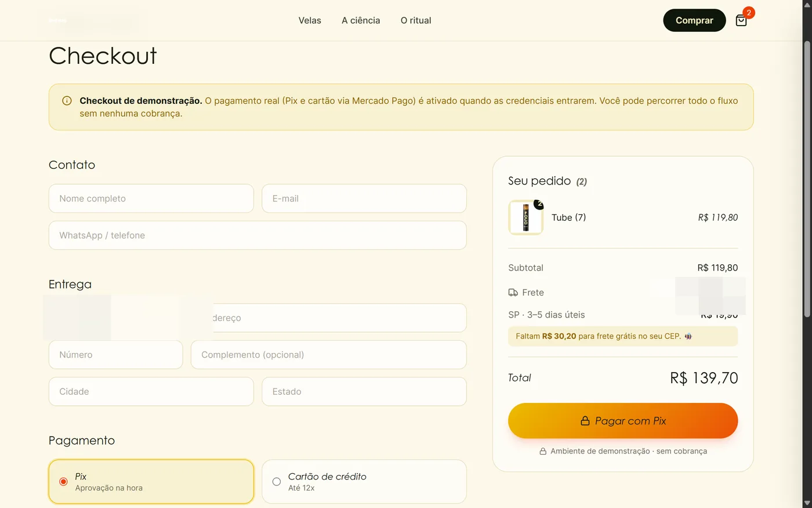Click the Faltam R$ 30,20 free shipping notice
The image size is (812, 508).
coord(623,336)
